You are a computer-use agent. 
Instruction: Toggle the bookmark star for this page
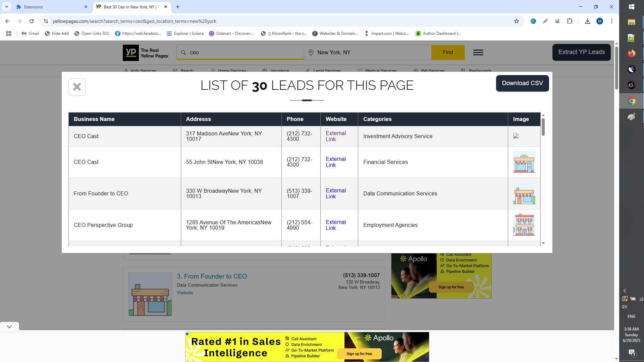pos(516,21)
